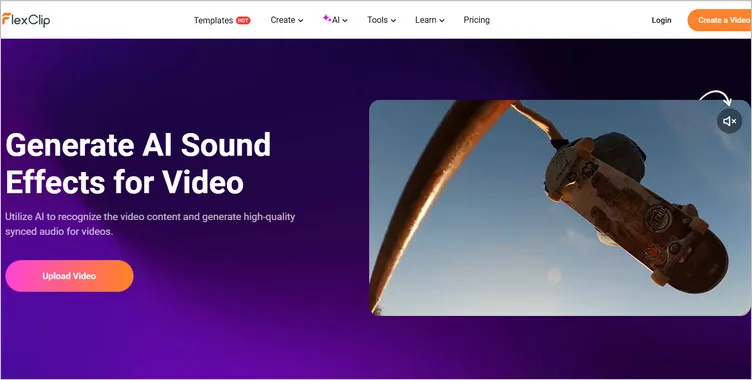
Task: Click the skateboard video preview
Action: (x=559, y=208)
